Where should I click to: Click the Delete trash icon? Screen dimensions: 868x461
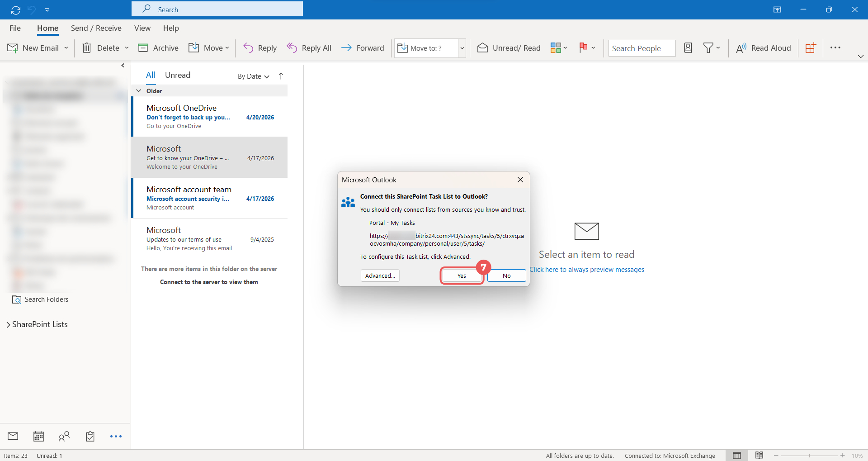coord(87,48)
